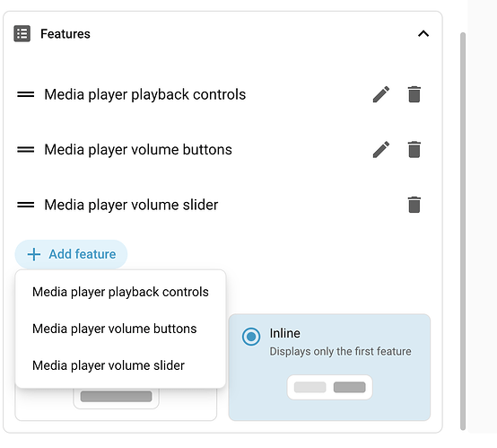
Task: Click the vertical scrollbar thumb
Action: pos(463,231)
